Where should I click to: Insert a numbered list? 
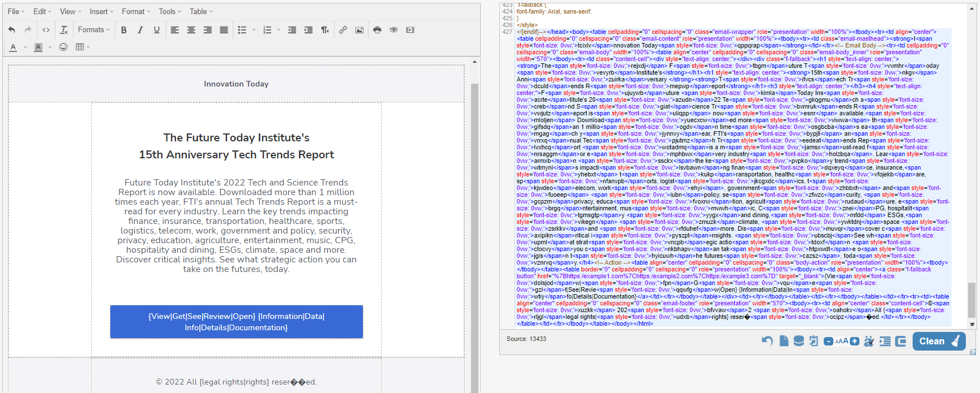[x=267, y=30]
